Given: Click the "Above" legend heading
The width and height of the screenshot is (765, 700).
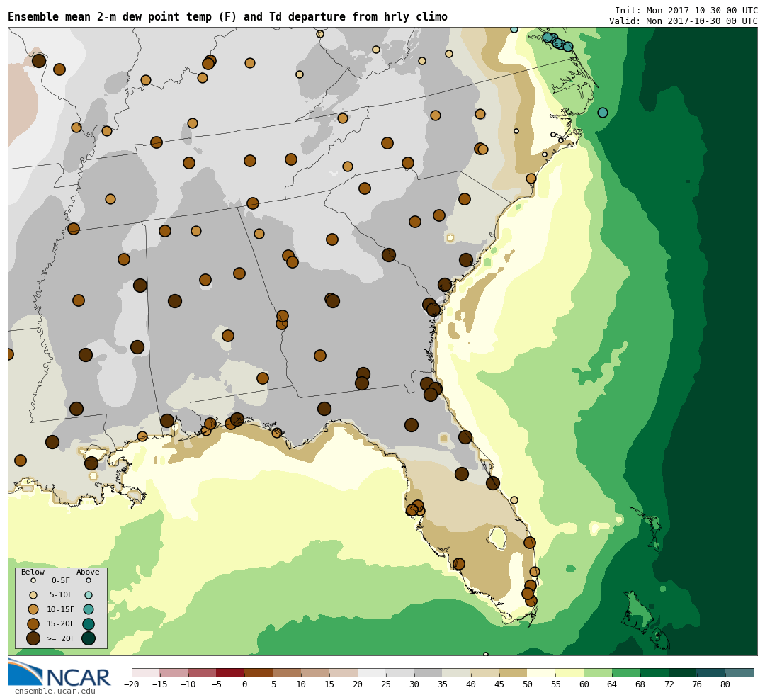Looking at the screenshot, I should 88,572.
